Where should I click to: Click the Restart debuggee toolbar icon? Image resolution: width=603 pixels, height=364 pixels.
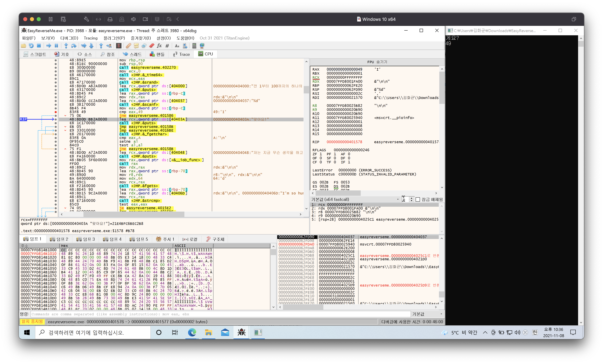coord(31,46)
